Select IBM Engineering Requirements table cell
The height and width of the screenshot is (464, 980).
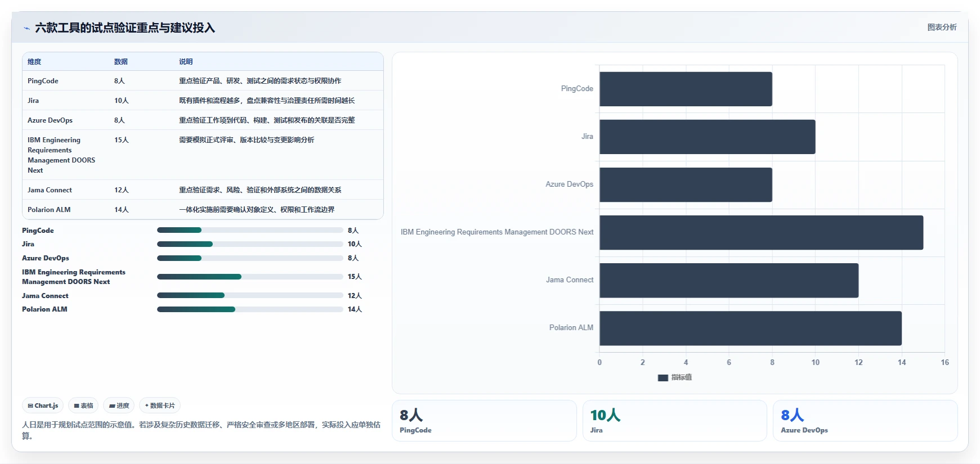click(61, 155)
